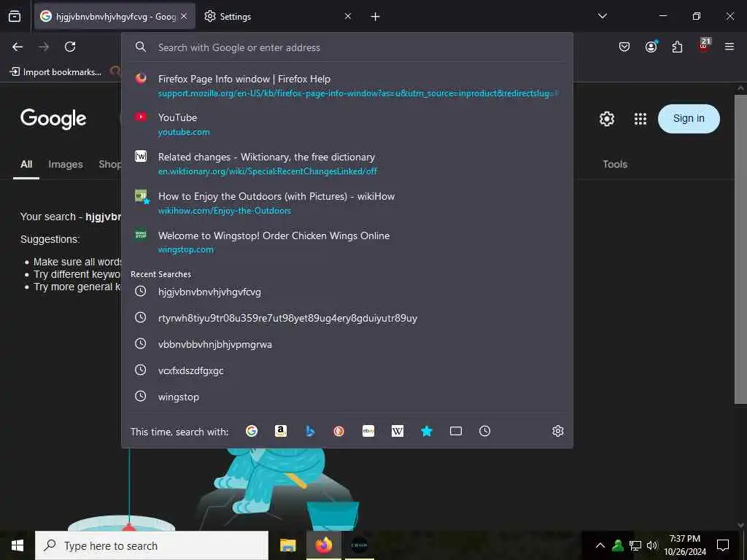The height and width of the screenshot is (560, 747).
Task: Open the Google apps grid
Action: [640, 119]
